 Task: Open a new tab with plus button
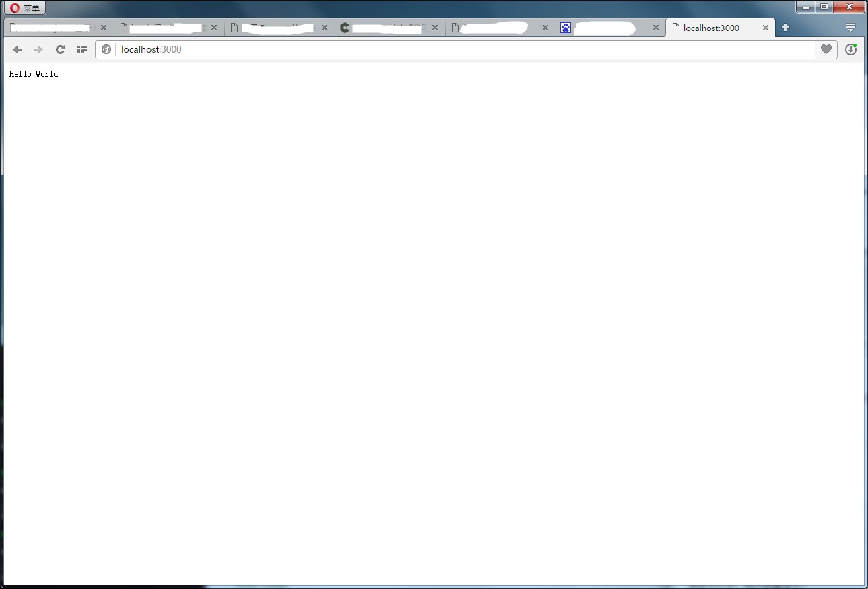click(x=785, y=28)
